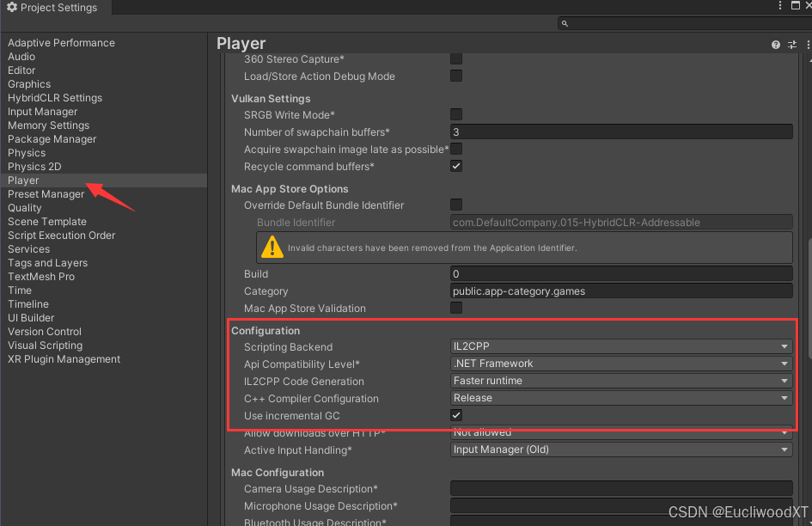Click the Project Settings gear icon in titlebar
This screenshot has height=526, width=812.
pyautogui.click(x=11, y=7)
